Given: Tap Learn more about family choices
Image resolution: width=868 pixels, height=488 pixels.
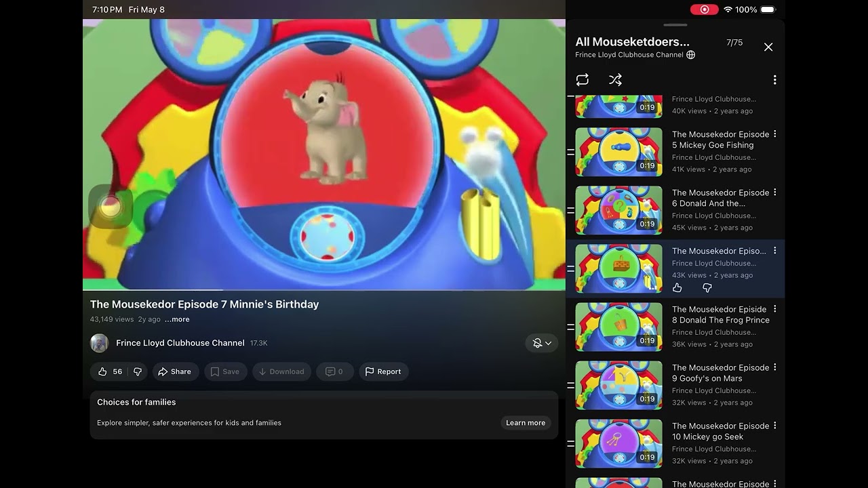Looking at the screenshot, I should pyautogui.click(x=526, y=423).
